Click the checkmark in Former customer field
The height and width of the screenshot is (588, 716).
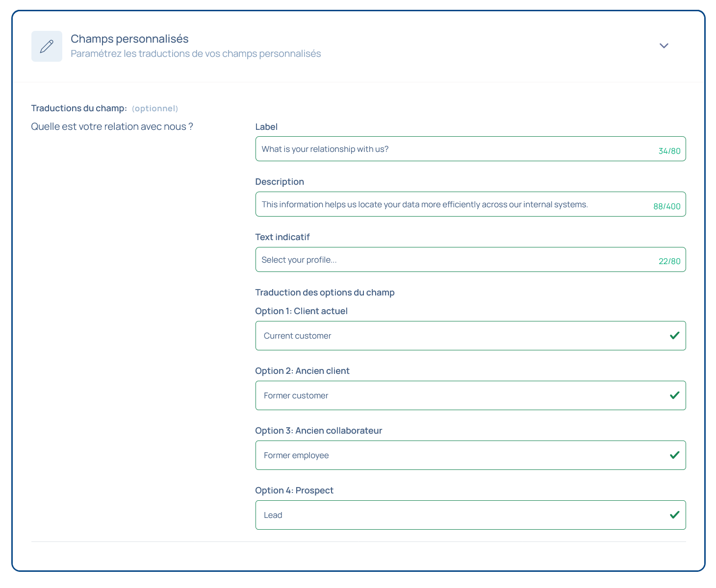tap(674, 395)
